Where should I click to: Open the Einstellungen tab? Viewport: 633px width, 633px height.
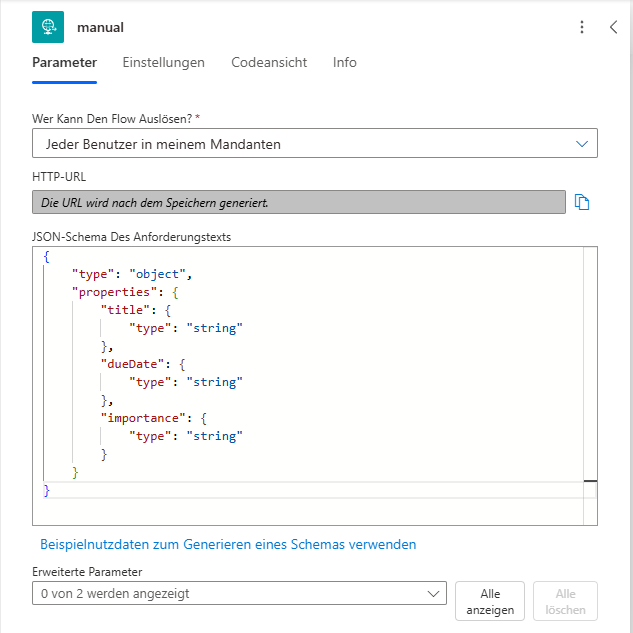(x=163, y=62)
